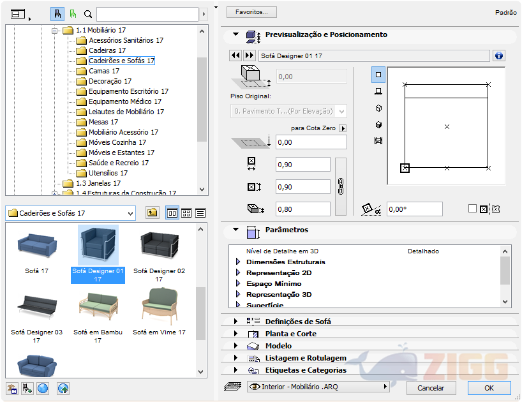Select the center anchor point in preview
522x402 pixels.
[447, 127]
